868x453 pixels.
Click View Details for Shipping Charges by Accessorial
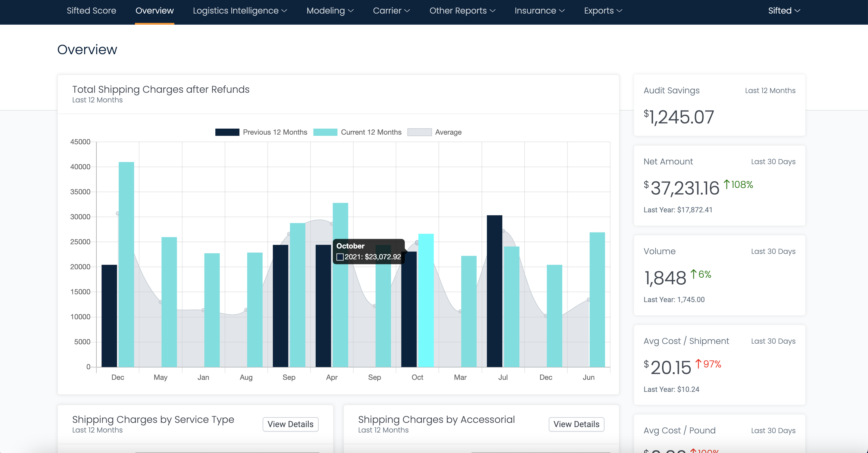click(576, 424)
